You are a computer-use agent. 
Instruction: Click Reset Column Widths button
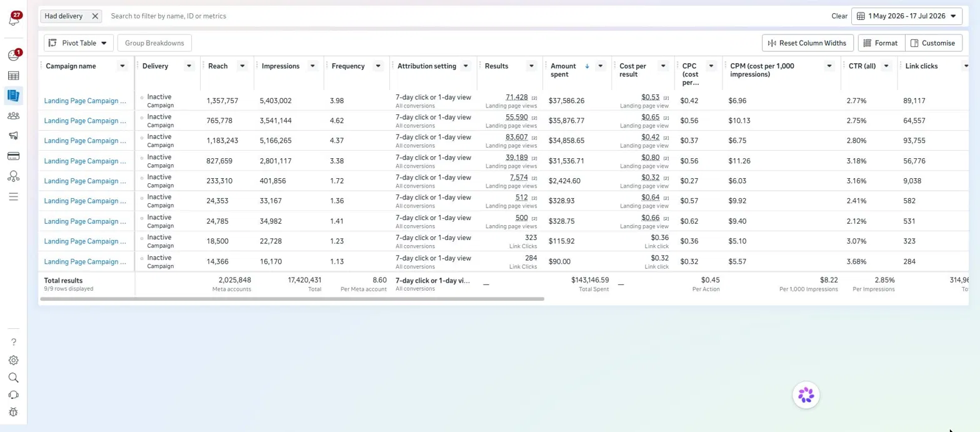click(807, 43)
